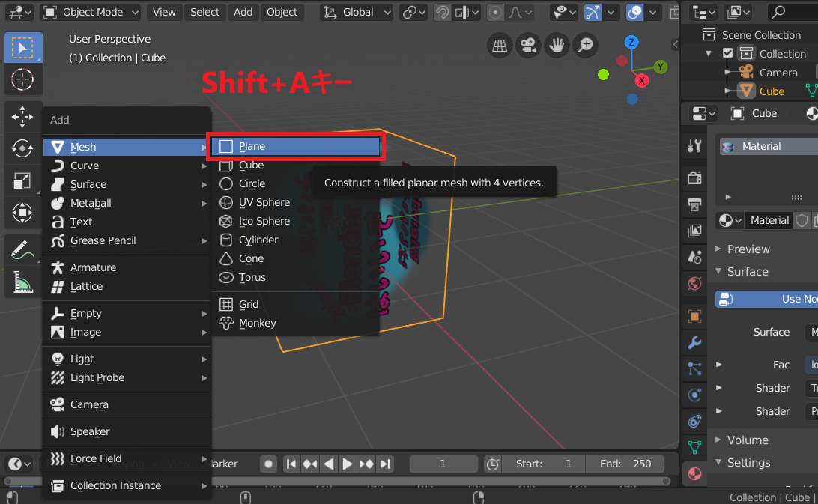Click the current frame field

point(443,464)
